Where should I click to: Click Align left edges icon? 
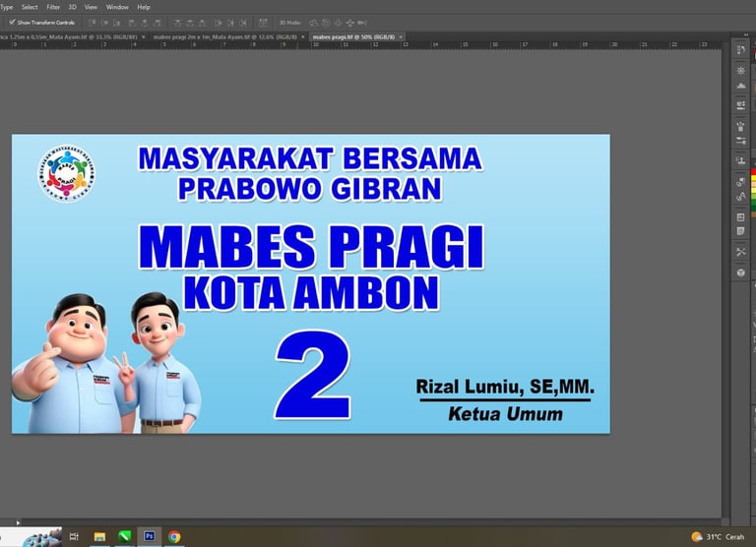[132, 23]
